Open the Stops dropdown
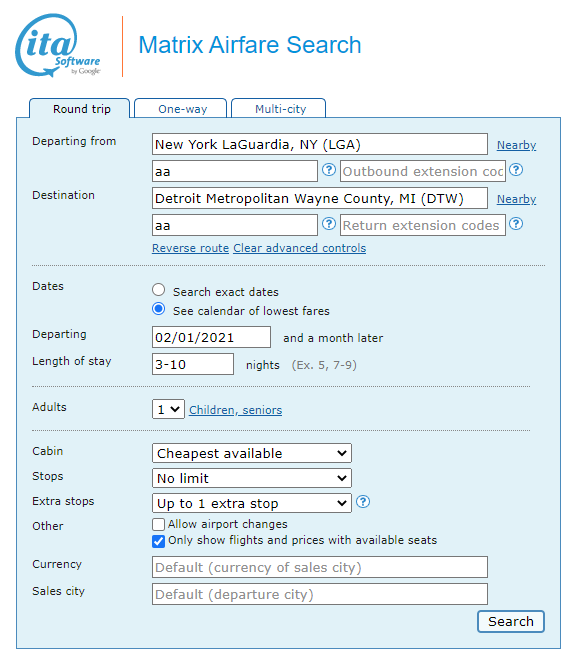577x659 pixels. (x=252, y=478)
